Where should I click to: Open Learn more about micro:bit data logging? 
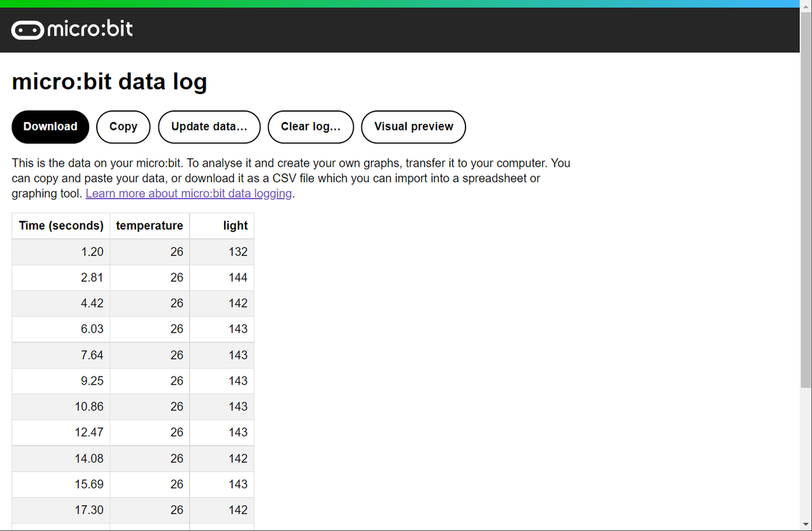point(189,194)
